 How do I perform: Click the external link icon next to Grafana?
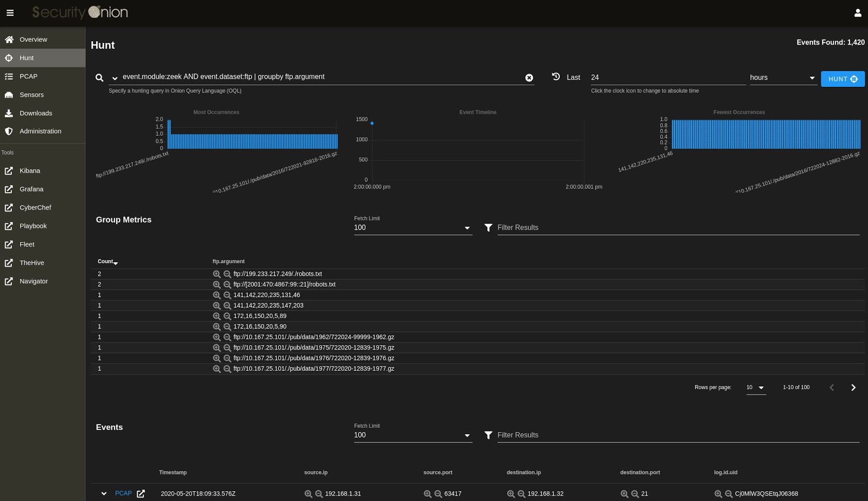(9, 189)
